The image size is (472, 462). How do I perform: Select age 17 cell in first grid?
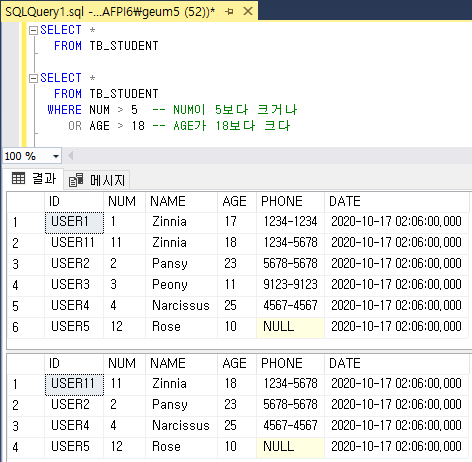pos(237,222)
